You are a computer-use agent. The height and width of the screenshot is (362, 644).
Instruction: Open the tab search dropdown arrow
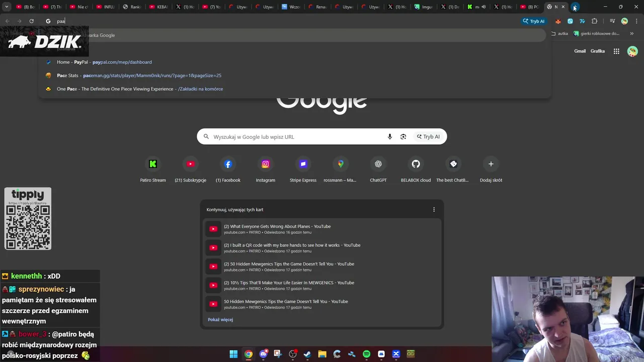pyautogui.click(x=7, y=7)
